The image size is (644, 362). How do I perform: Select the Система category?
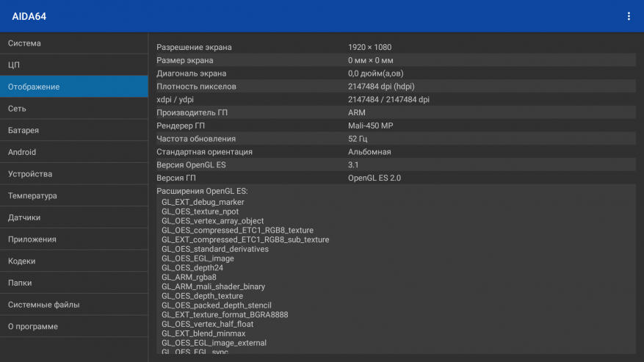(x=73, y=43)
